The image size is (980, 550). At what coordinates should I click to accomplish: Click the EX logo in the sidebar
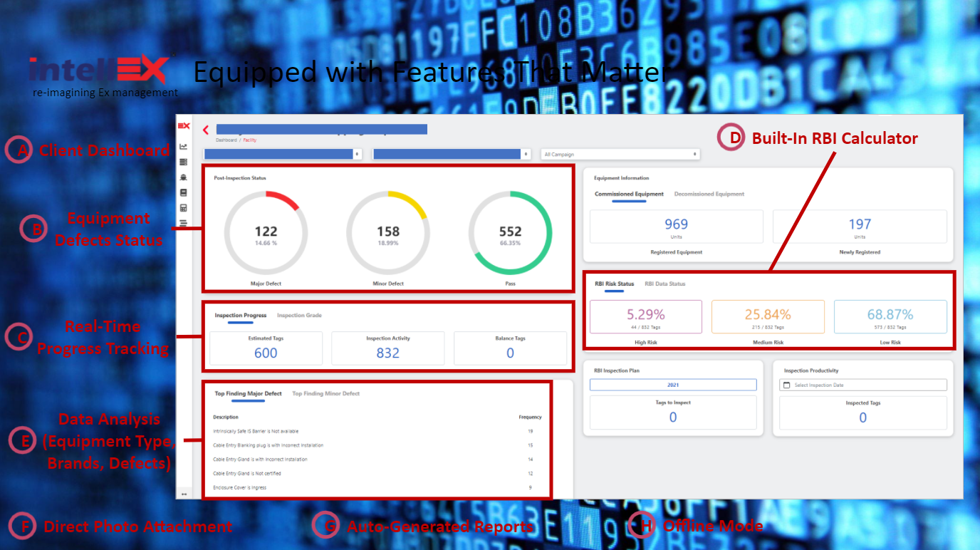tap(184, 126)
